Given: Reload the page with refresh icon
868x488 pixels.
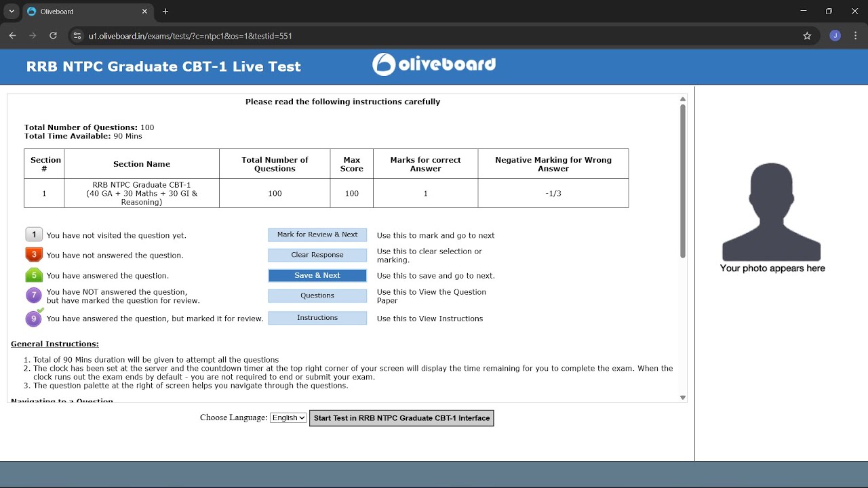Looking at the screenshot, I should (x=53, y=36).
